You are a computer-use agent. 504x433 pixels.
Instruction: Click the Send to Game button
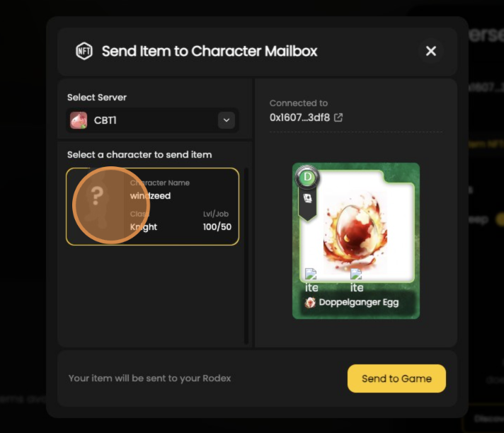pos(396,379)
